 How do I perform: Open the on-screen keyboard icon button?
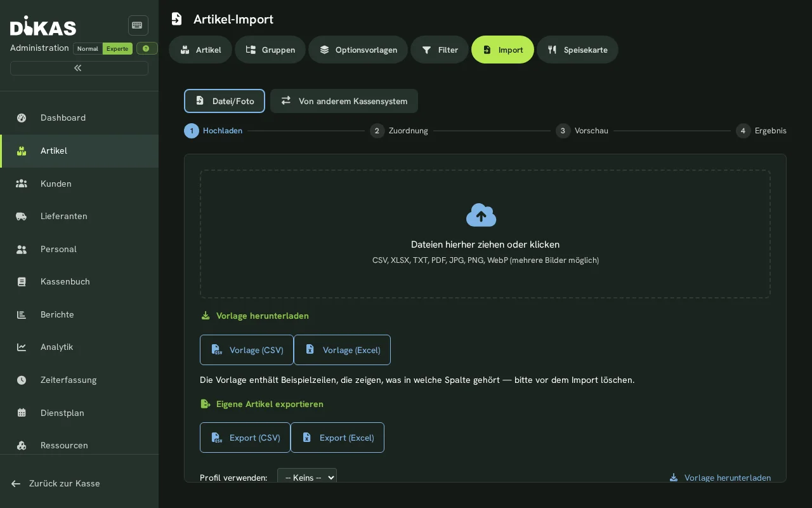pyautogui.click(x=138, y=25)
